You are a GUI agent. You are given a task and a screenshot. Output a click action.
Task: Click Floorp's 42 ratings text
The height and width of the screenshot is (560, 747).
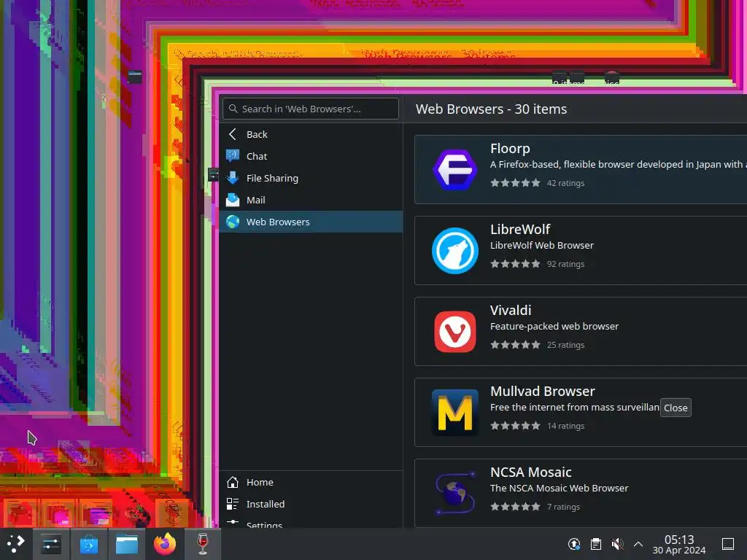coord(565,183)
